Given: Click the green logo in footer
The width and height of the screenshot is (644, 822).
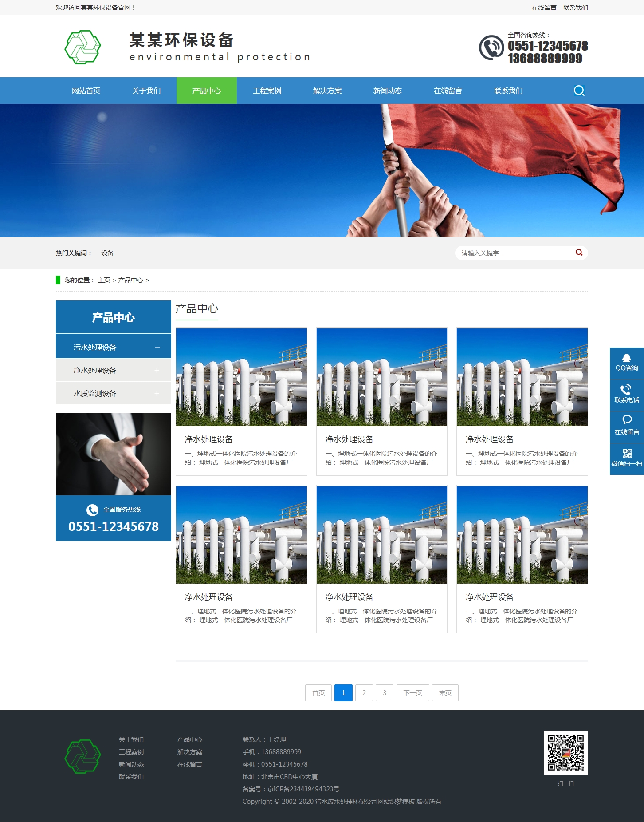Looking at the screenshot, I should [83, 756].
